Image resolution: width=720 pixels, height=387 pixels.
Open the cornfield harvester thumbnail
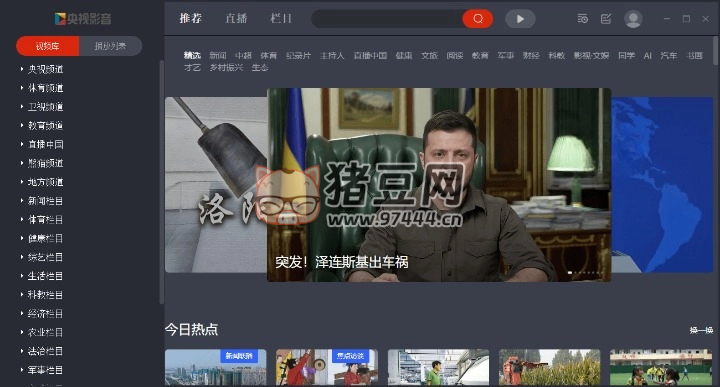click(549, 367)
